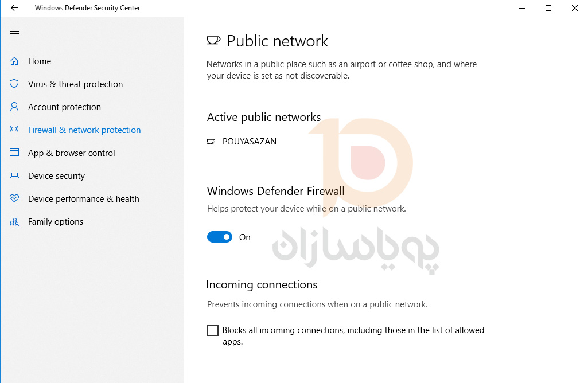Click the Home house icon
This screenshot has width=588, height=383.
coord(14,61)
